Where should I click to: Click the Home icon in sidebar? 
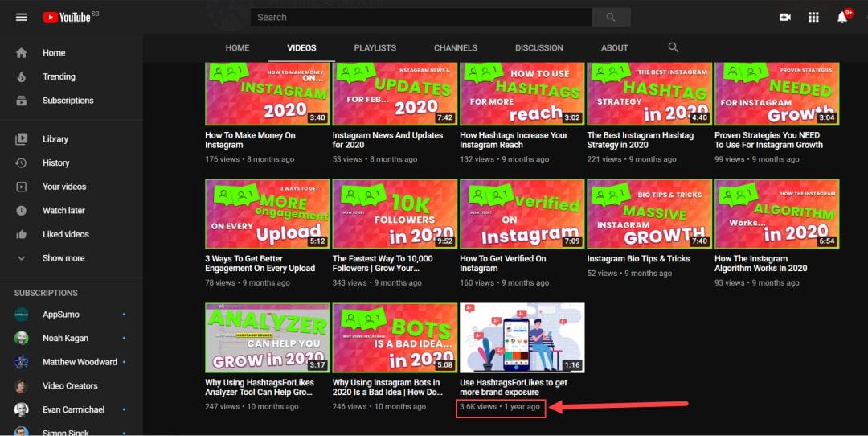click(x=21, y=52)
